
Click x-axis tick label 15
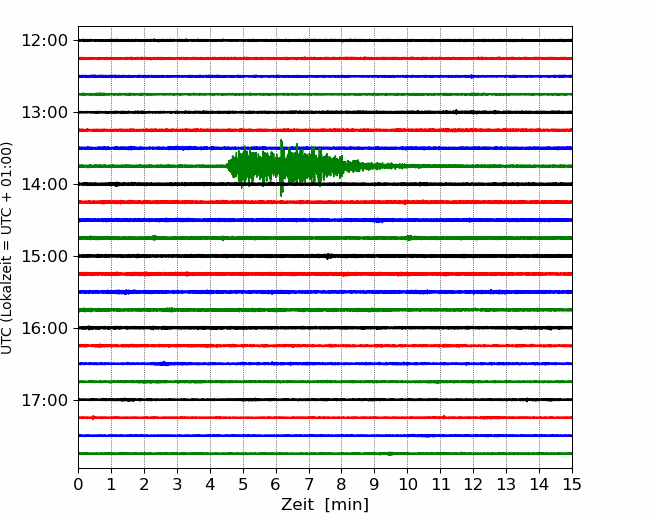coord(572,484)
